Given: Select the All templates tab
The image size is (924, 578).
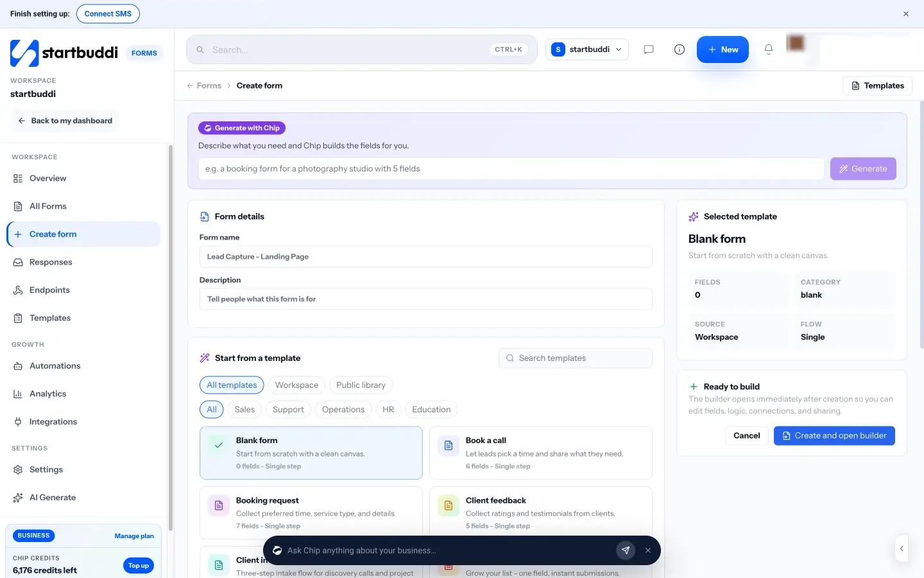Looking at the screenshot, I should tap(232, 385).
